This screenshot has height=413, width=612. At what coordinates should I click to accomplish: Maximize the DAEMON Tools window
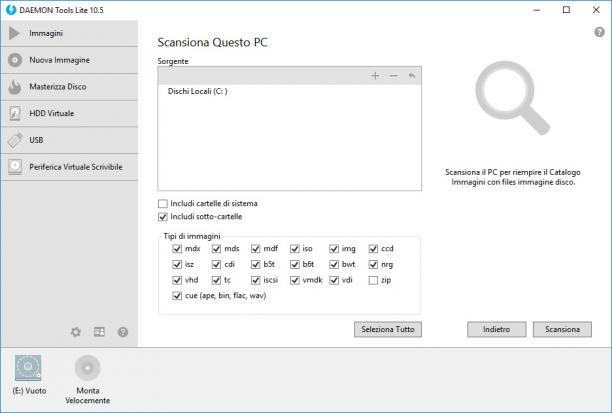coord(566,10)
